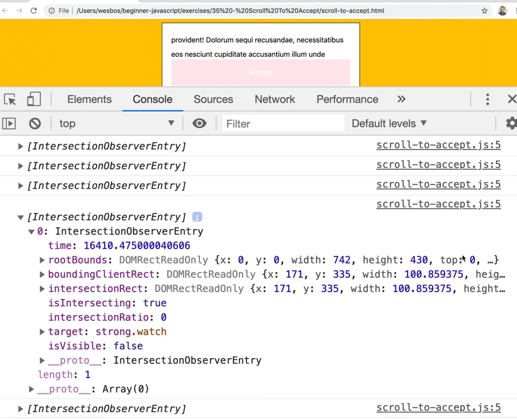517x420 pixels.
Task: Click inside the console Filter field
Action: (283, 123)
